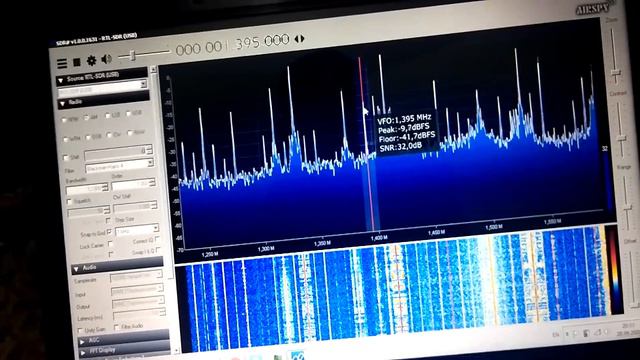Toggle the Swap I & Q checkbox
The width and height of the screenshot is (640, 360).
click(x=158, y=250)
